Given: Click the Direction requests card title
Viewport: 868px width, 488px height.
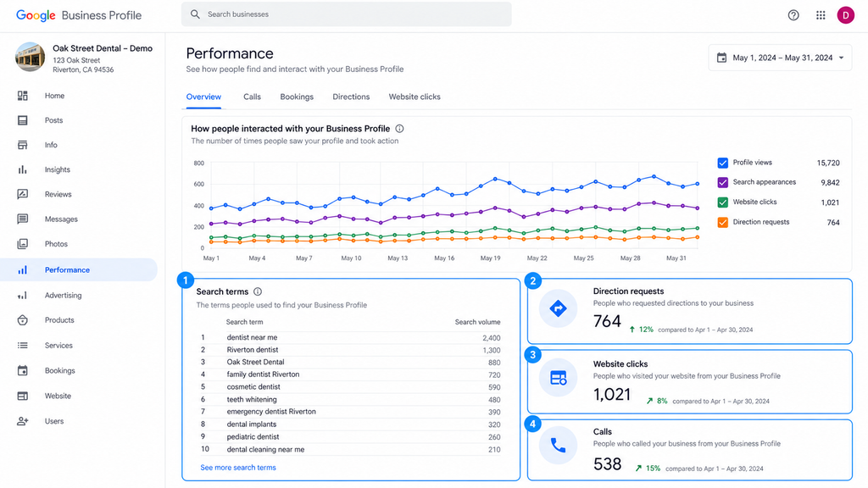Looking at the screenshot, I should pos(628,291).
